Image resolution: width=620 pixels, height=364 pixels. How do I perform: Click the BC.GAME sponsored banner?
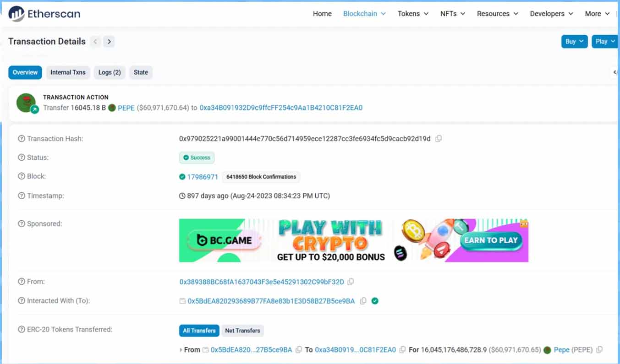[354, 240]
